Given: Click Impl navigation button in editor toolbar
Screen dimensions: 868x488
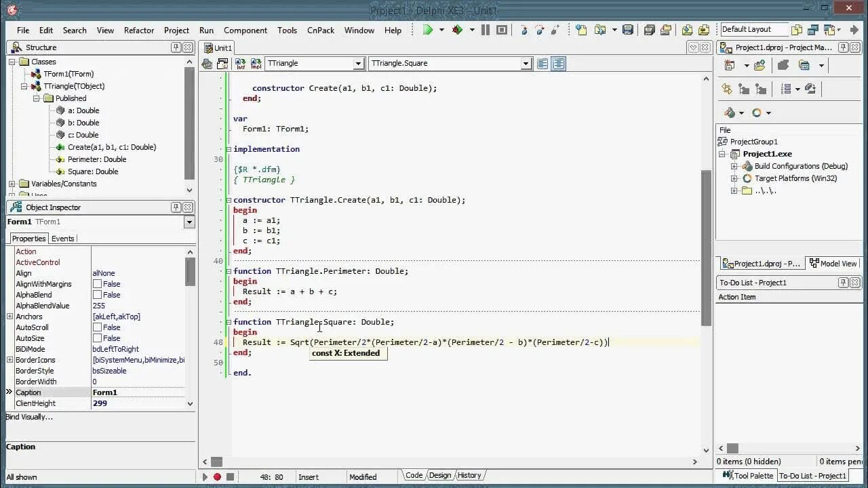Looking at the screenshot, I should click(x=256, y=64).
